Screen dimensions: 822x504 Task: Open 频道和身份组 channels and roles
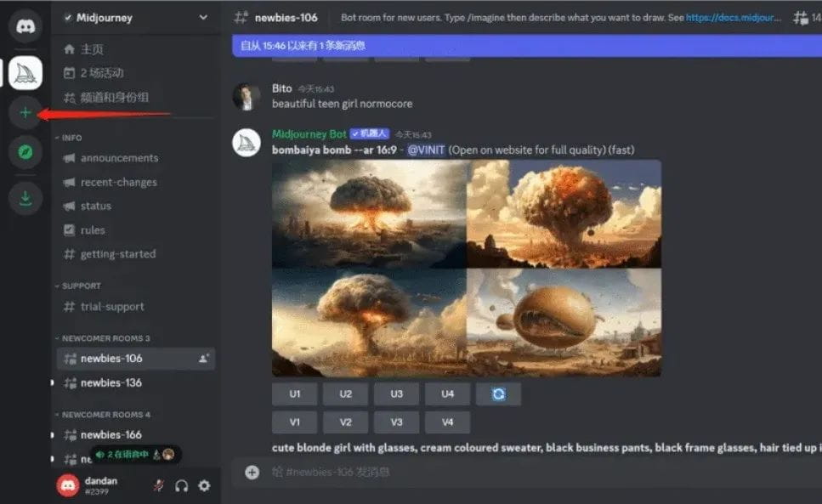(106, 97)
